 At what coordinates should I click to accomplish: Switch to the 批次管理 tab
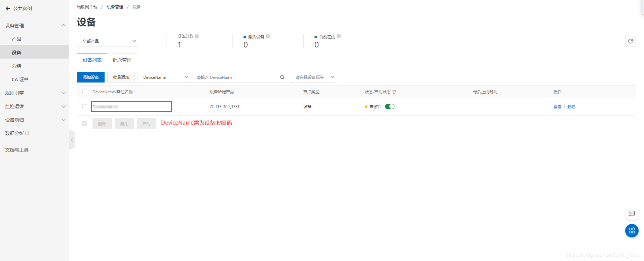coord(122,60)
